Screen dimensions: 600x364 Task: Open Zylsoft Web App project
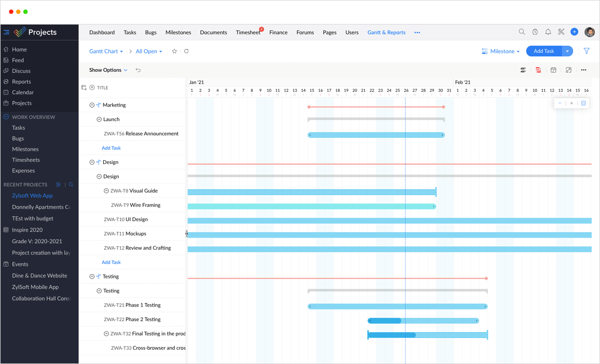pyautogui.click(x=32, y=195)
